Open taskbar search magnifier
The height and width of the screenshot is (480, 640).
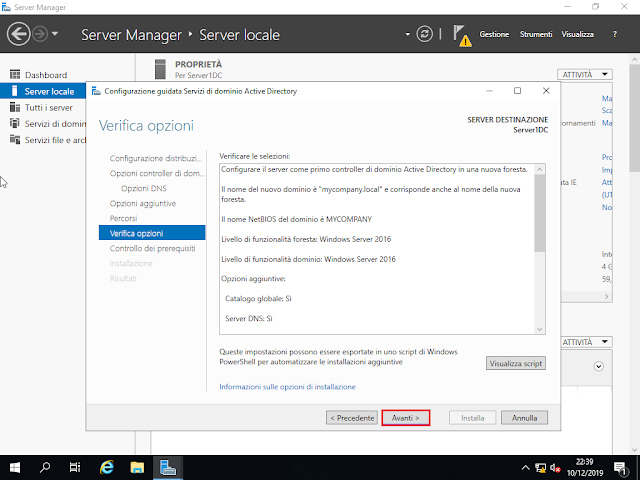(44, 467)
